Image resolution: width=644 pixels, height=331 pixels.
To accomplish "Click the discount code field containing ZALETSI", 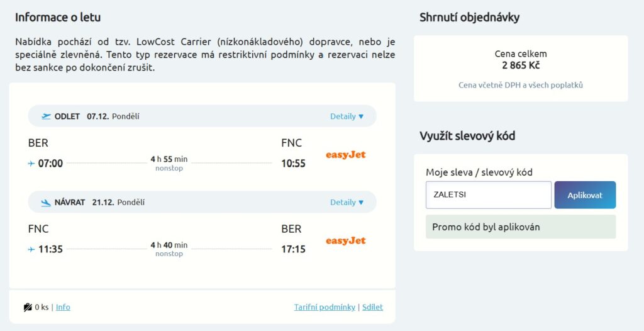I will [x=489, y=195].
